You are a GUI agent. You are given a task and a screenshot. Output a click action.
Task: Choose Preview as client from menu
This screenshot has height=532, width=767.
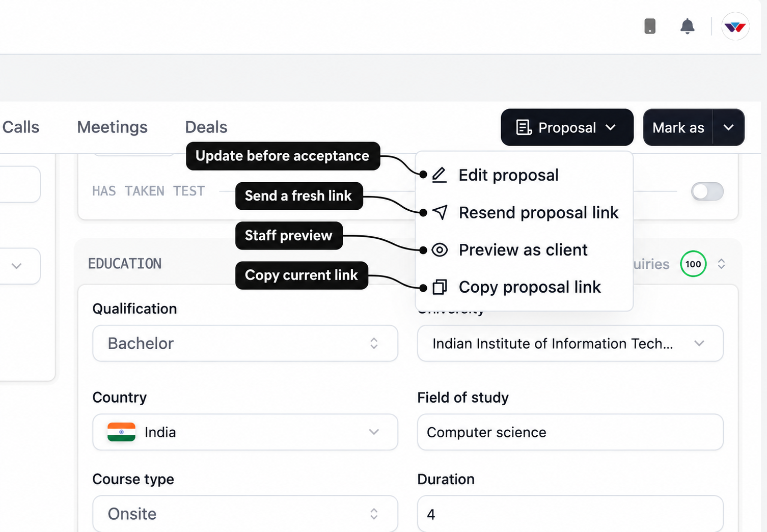524,250
